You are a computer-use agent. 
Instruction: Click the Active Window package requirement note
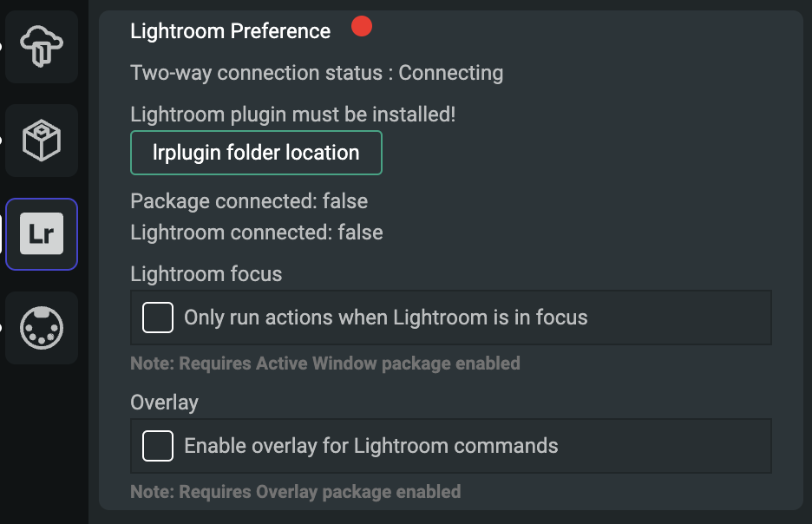click(x=325, y=363)
